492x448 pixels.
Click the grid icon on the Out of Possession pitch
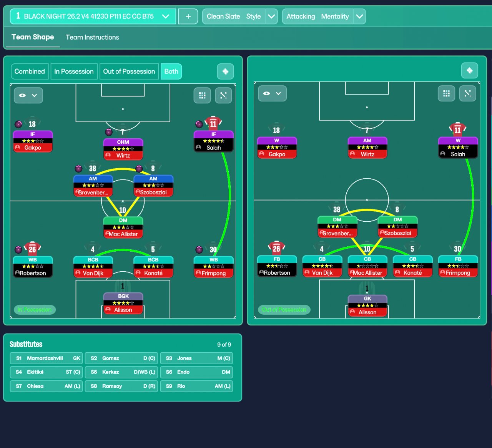pos(446,93)
